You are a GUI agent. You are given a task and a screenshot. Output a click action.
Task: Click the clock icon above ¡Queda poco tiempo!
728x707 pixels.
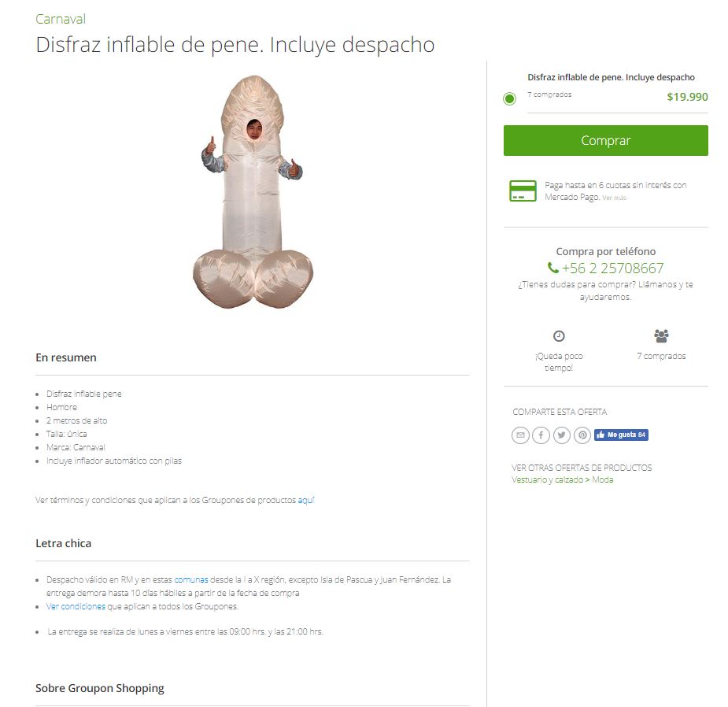[x=559, y=336]
